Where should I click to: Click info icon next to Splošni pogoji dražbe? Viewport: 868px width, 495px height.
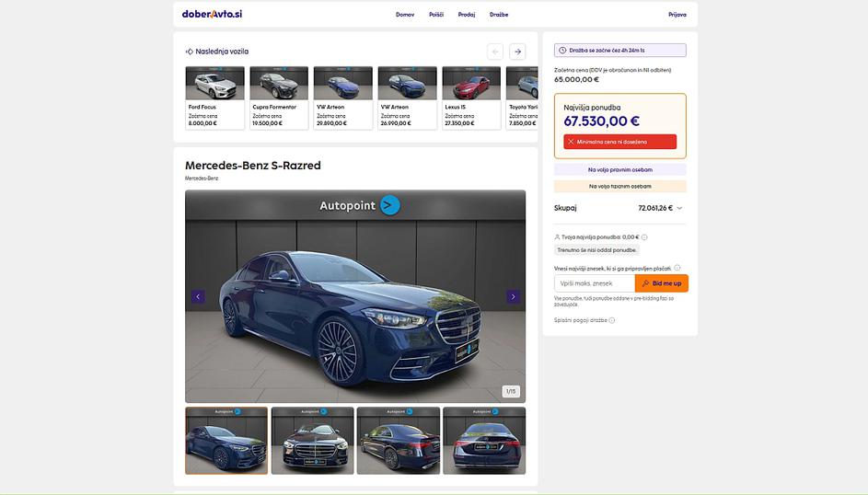(x=612, y=320)
